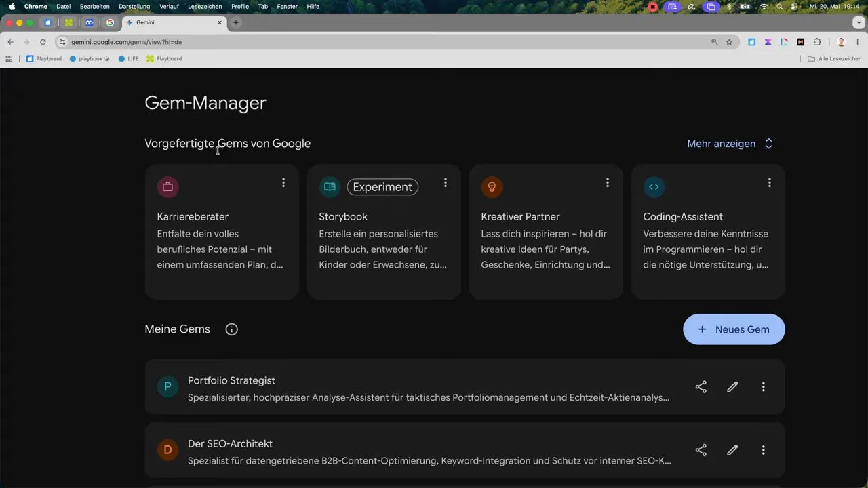The image size is (868, 488).
Task: Click the Experiment badge on Storybook
Action: click(x=382, y=187)
